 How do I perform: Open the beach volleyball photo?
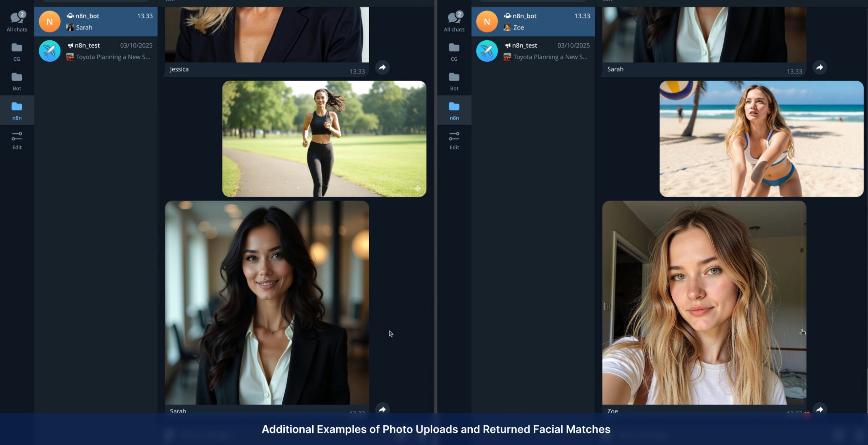[x=761, y=138]
